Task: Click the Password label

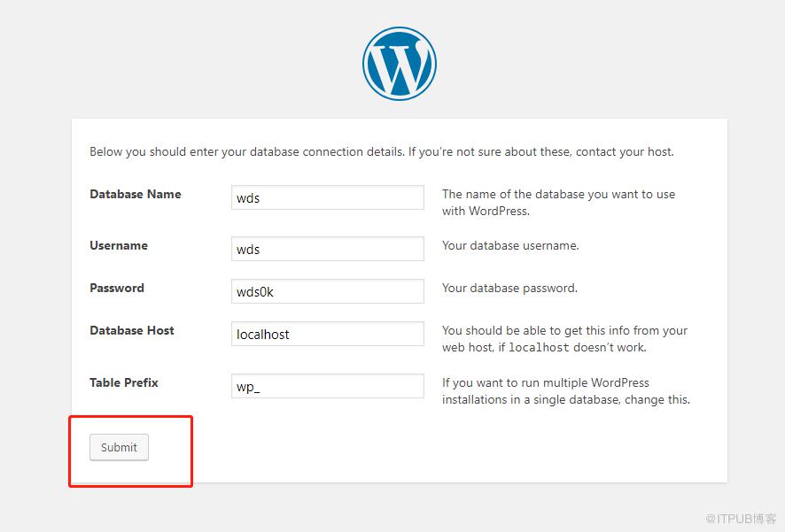Action: pos(117,288)
